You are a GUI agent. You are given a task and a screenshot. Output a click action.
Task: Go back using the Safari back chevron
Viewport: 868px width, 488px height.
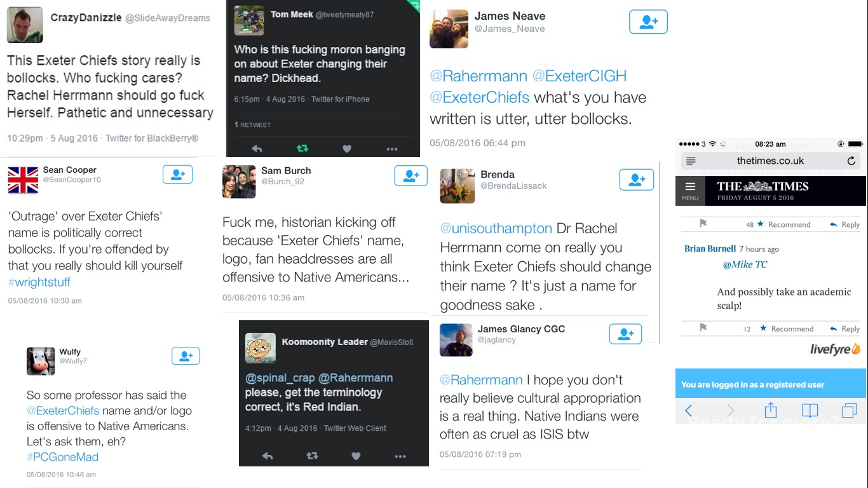coord(689,410)
